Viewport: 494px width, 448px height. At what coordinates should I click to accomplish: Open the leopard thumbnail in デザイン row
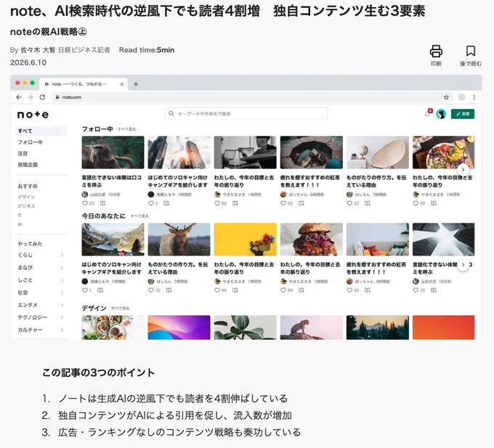pyautogui.click(x=311, y=327)
